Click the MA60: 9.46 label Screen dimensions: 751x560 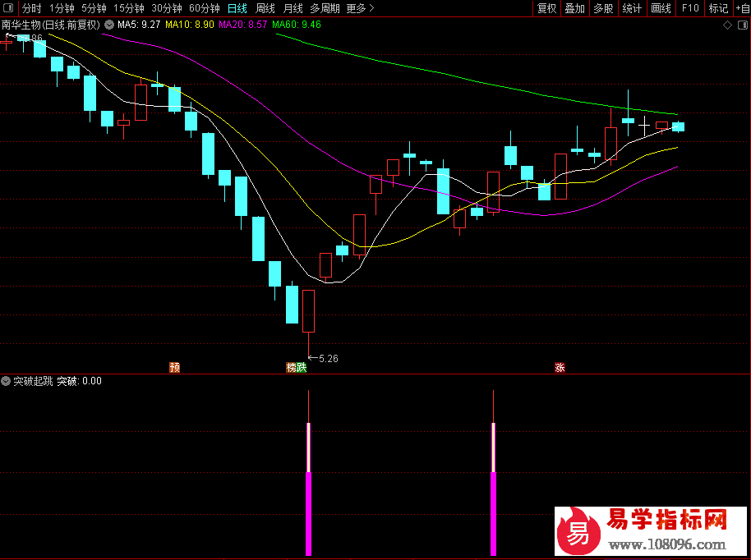point(297,25)
